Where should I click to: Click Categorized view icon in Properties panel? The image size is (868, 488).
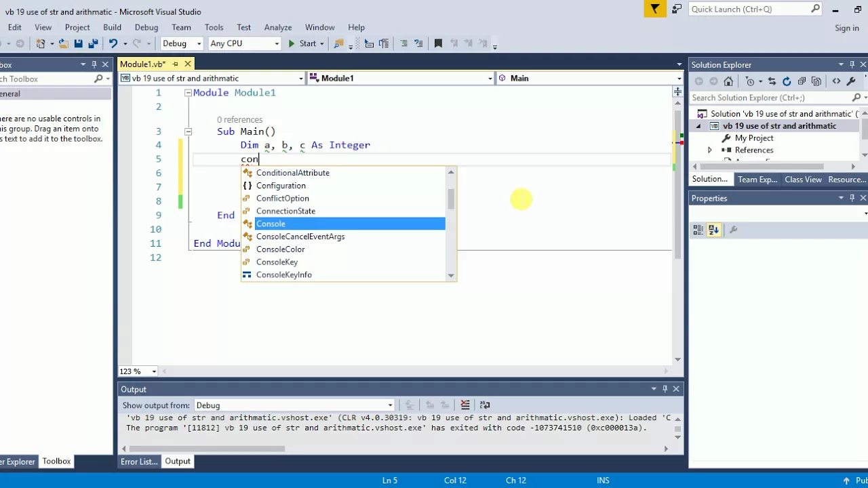(x=698, y=230)
